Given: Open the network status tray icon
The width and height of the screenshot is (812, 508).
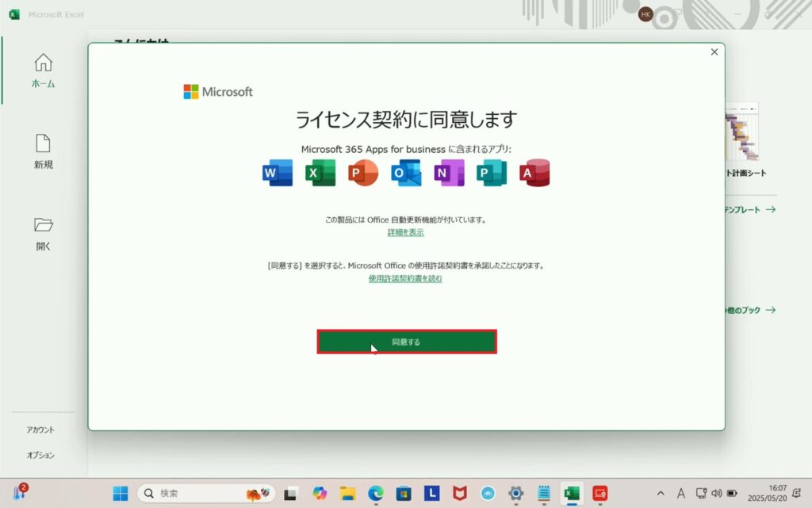Looking at the screenshot, I should point(701,494).
